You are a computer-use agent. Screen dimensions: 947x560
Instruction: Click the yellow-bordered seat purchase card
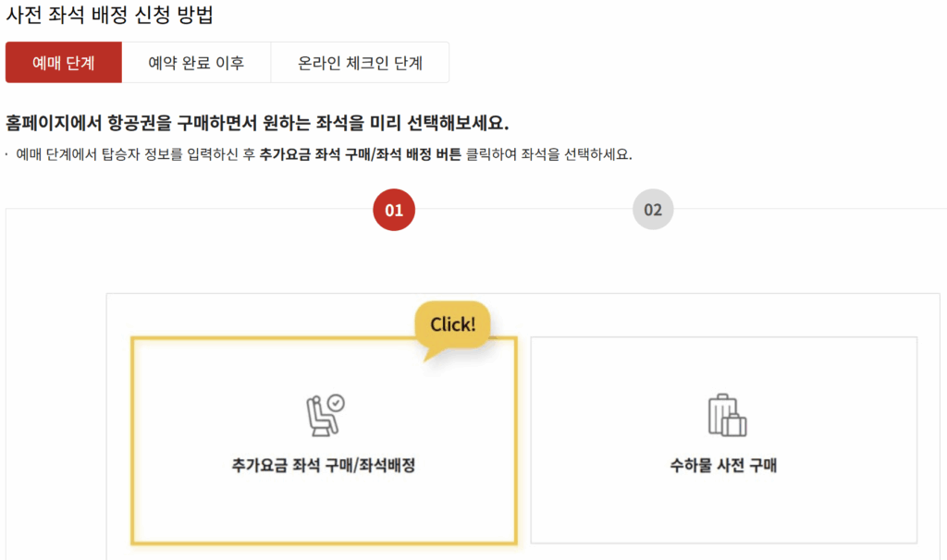point(324,441)
